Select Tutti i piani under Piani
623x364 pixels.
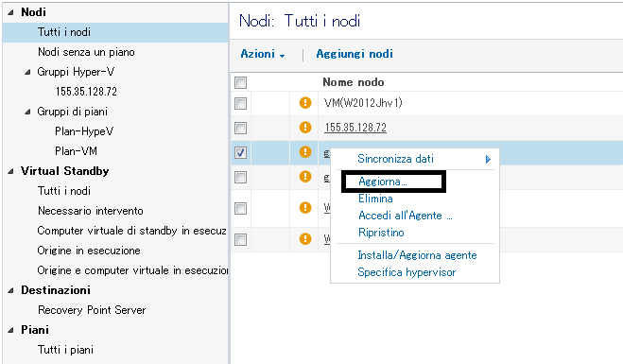point(65,350)
